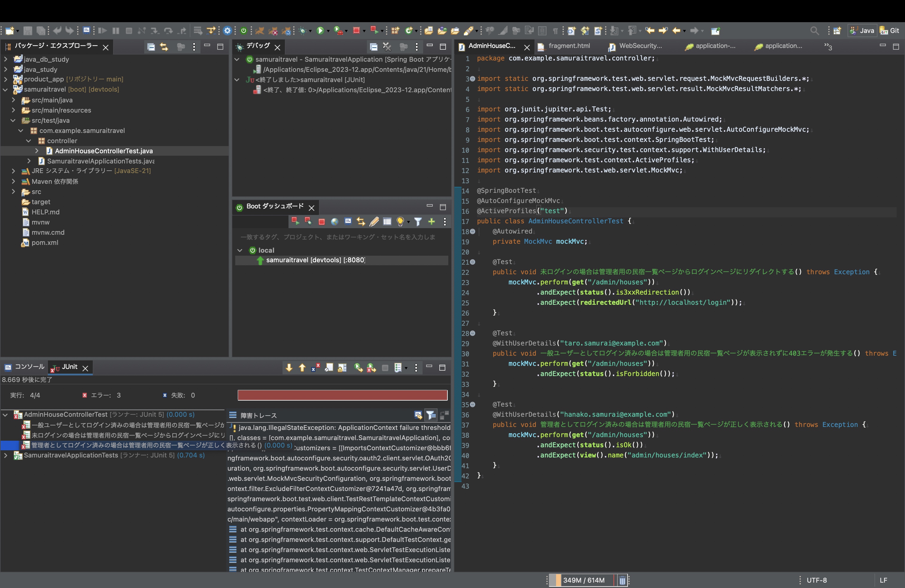Click the Boot Dashboard red stop button

point(321,222)
